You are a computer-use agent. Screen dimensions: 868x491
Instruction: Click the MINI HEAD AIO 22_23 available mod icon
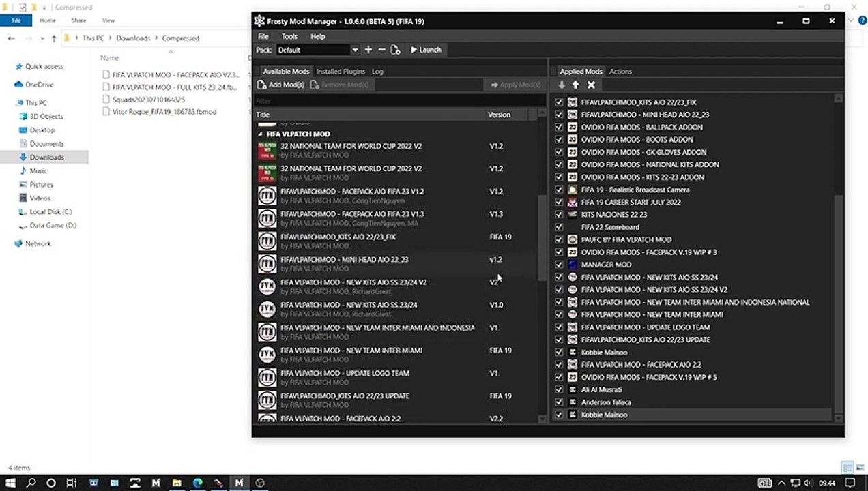tap(267, 264)
